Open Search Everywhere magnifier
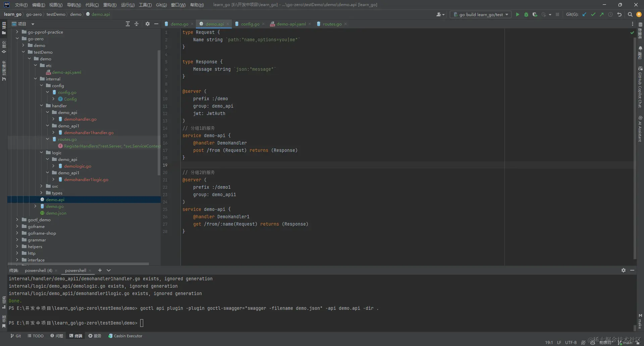Image resolution: width=644 pixels, height=346 pixels. (x=630, y=14)
